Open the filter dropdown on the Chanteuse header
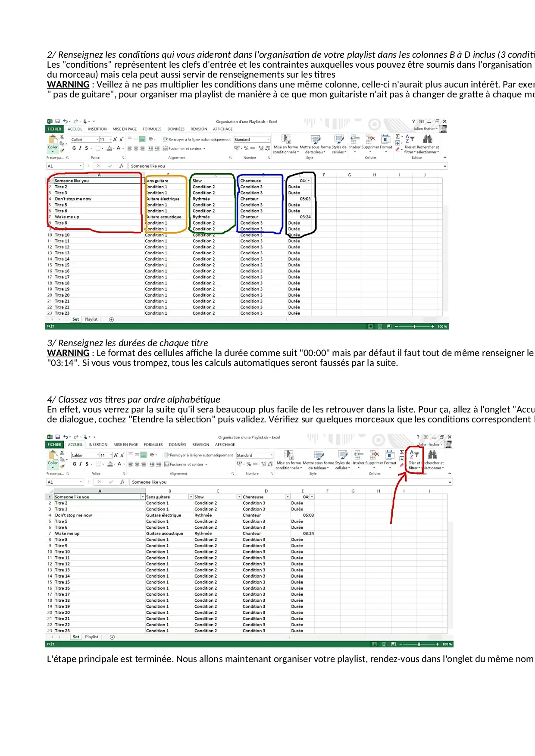 pos(287,497)
